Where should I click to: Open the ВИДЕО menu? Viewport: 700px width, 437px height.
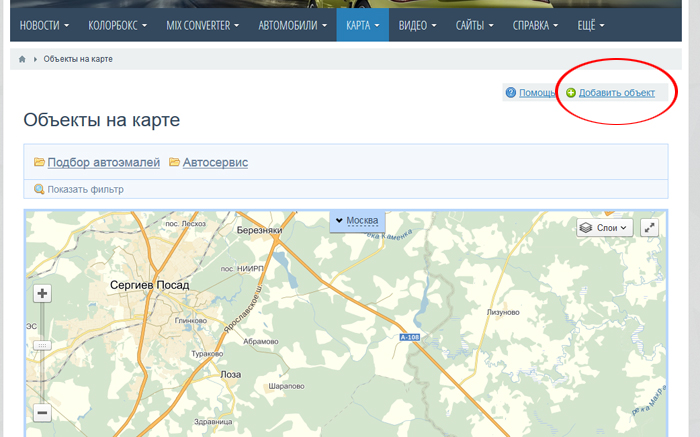pyautogui.click(x=417, y=25)
